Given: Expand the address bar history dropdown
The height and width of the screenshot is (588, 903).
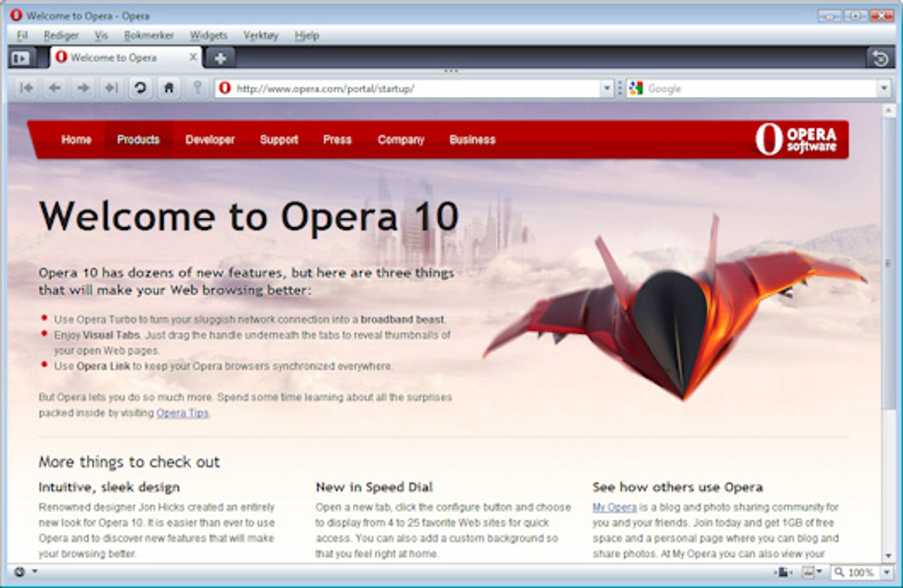Looking at the screenshot, I should point(607,88).
